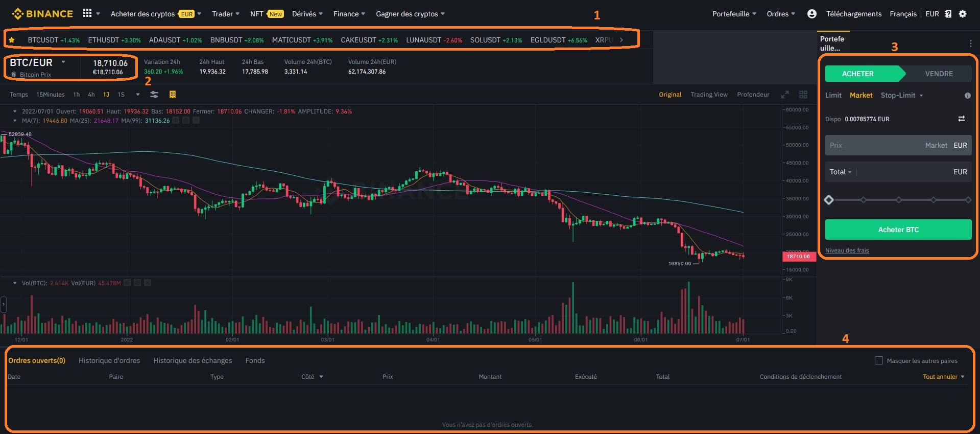Hide the MA indicator visibility icon

point(176,121)
